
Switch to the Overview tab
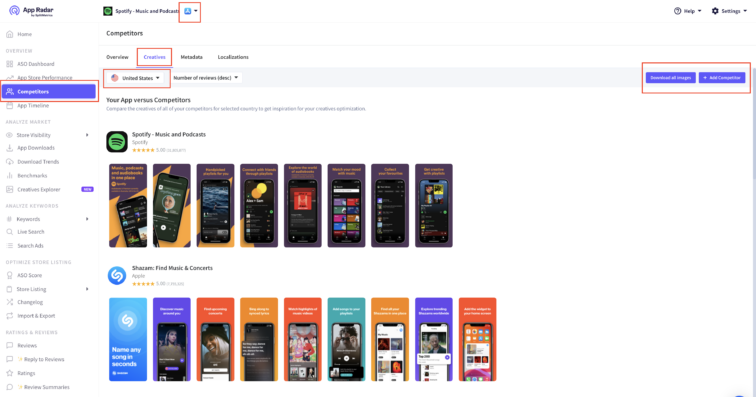point(117,57)
